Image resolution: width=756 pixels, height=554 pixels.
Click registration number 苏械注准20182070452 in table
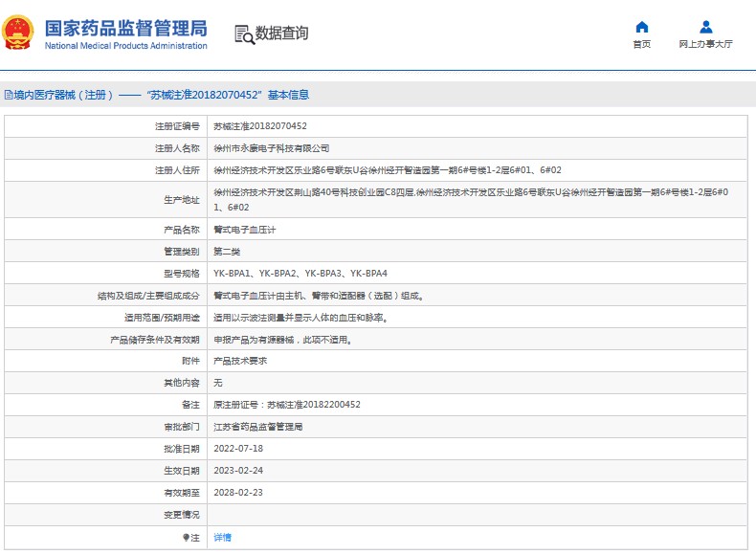pos(259,126)
